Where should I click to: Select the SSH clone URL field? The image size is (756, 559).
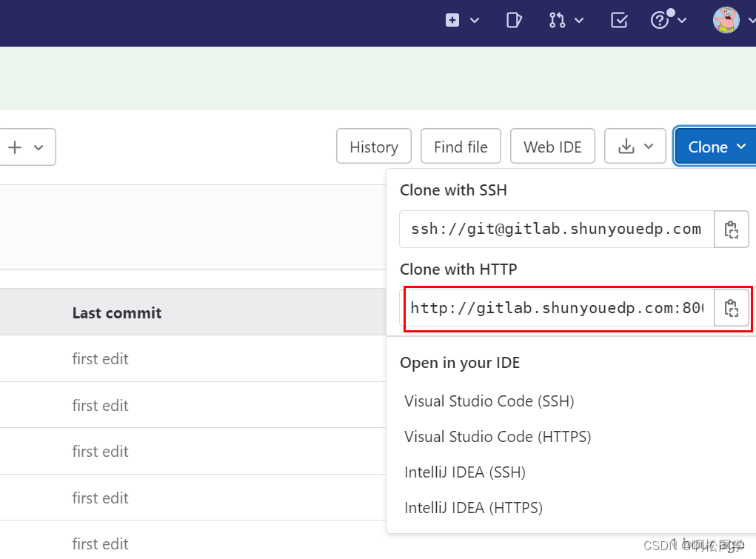point(557,229)
